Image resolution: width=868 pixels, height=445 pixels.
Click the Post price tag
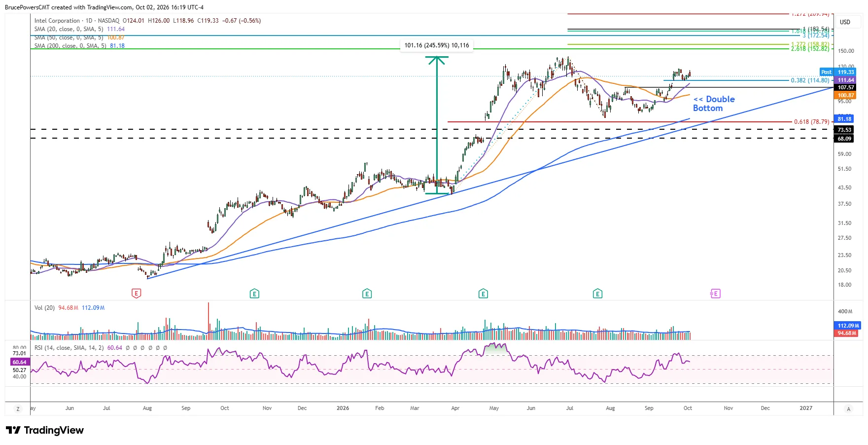(827, 72)
